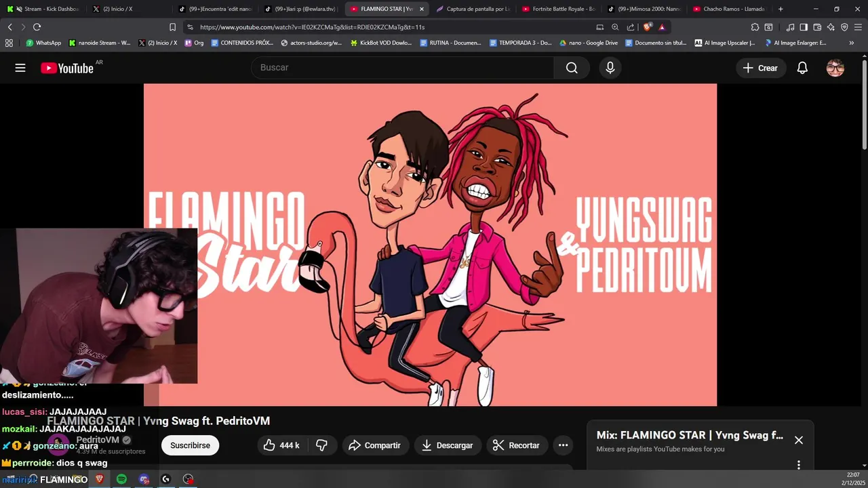Open the account avatar menu
Viewport: 868px width, 488px height.
pyautogui.click(x=835, y=68)
